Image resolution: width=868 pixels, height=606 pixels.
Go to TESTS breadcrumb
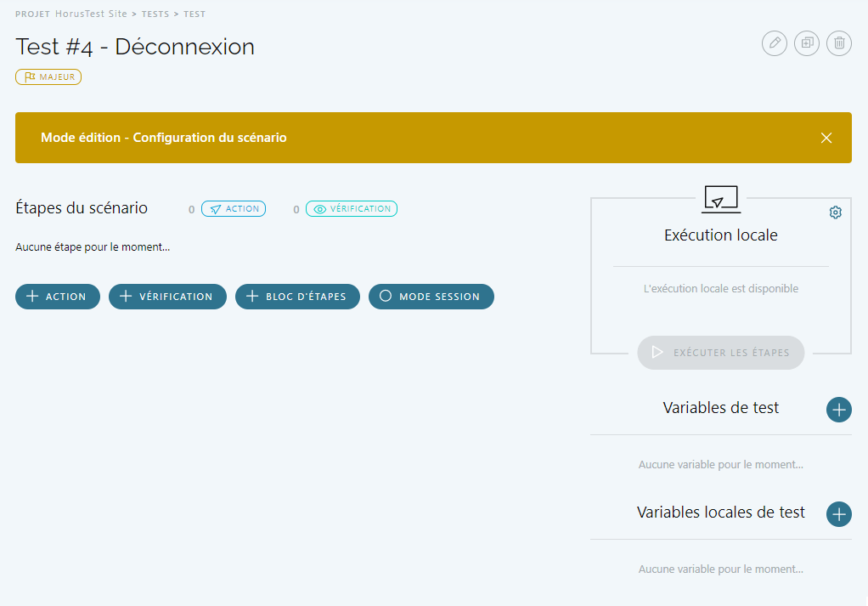point(155,14)
